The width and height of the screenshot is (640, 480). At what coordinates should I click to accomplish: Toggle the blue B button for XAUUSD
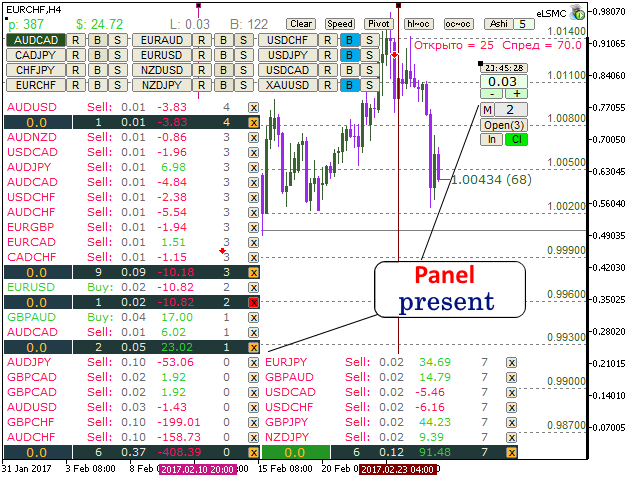pos(349,86)
